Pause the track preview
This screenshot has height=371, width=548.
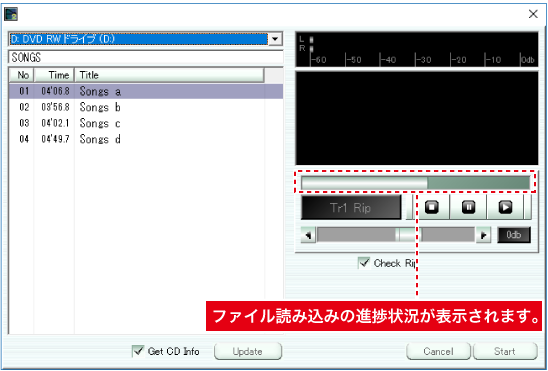click(x=468, y=208)
